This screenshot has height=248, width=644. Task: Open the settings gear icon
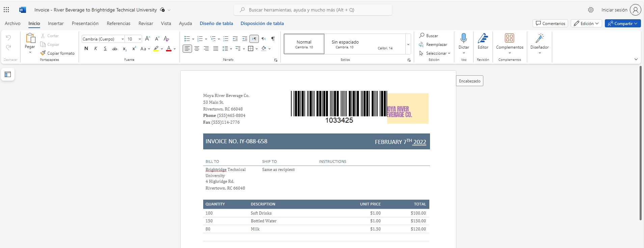pyautogui.click(x=591, y=10)
